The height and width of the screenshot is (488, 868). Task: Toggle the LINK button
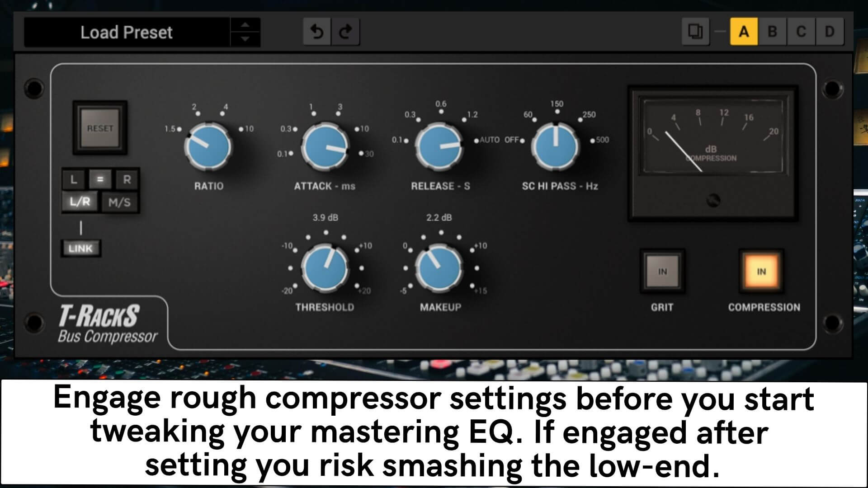pos(81,248)
